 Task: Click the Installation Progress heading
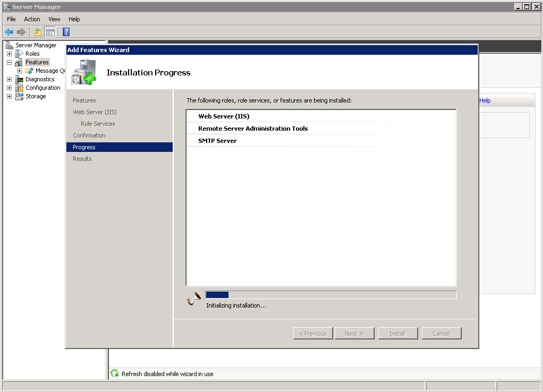click(x=148, y=72)
